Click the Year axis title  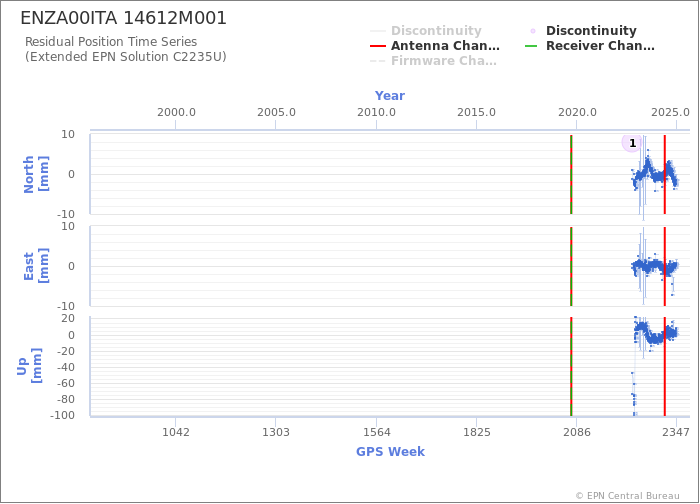(x=390, y=96)
